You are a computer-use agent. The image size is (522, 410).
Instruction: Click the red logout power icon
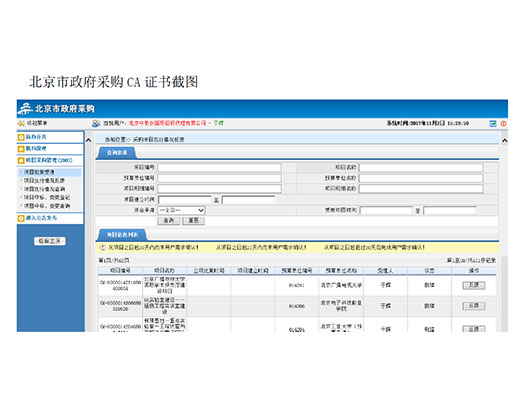(503, 124)
